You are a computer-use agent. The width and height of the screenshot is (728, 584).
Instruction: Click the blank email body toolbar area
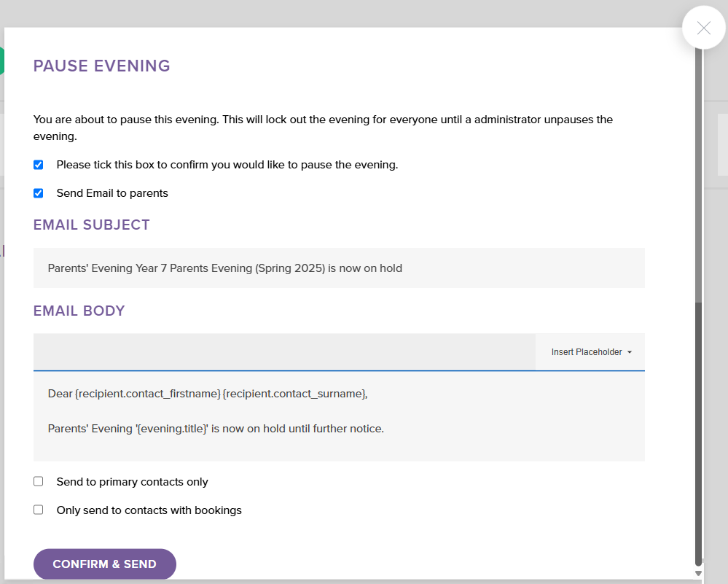tap(284, 352)
